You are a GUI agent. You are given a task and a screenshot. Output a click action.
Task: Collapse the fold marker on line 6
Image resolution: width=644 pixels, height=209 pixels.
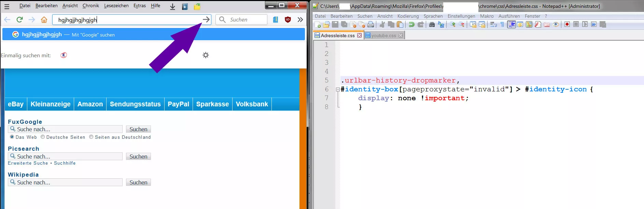point(338,89)
